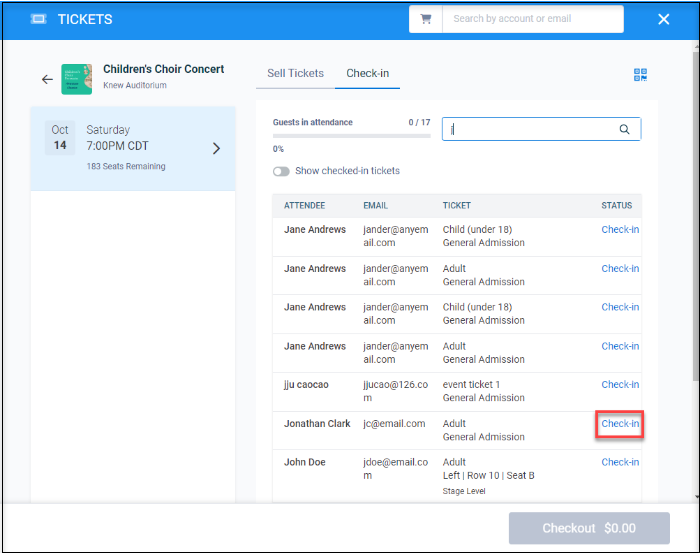Click the Checkout $0.00 button
Screen dimensions: 700x553
point(589,528)
